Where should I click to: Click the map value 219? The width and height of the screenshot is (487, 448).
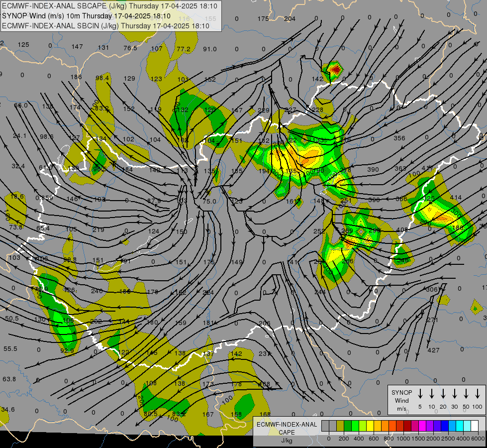click(x=98, y=230)
